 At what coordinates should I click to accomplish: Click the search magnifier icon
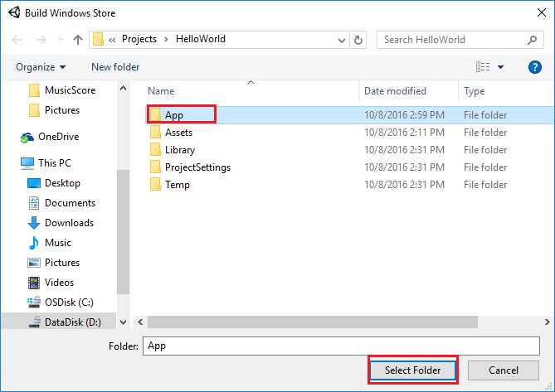pyautogui.click(x=532, y=39)
